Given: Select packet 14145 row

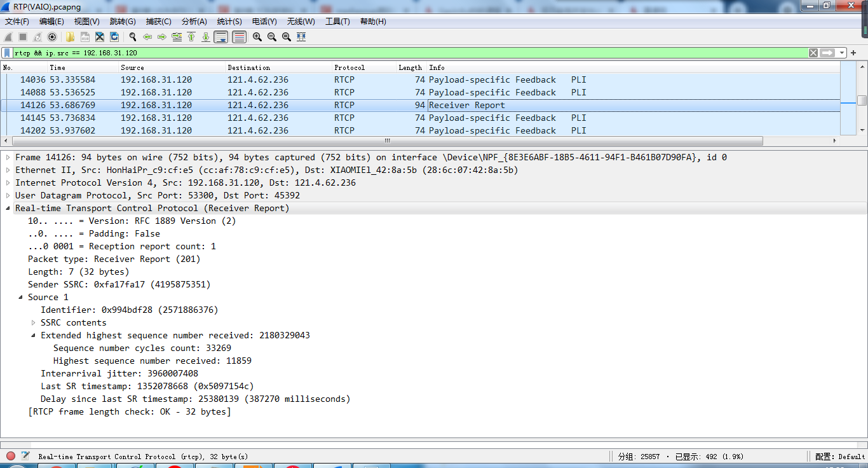Looking at the screenshot, I should click(x=420, y=118).
